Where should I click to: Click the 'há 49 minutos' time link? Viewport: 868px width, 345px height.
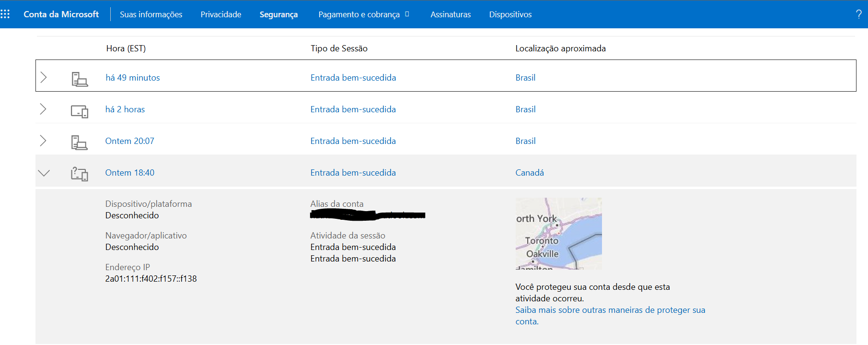133,78
